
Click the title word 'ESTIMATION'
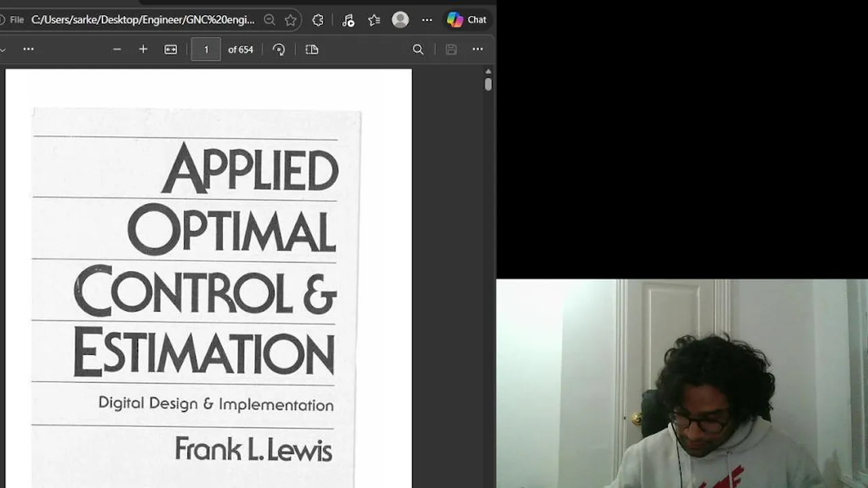(203, 352)
